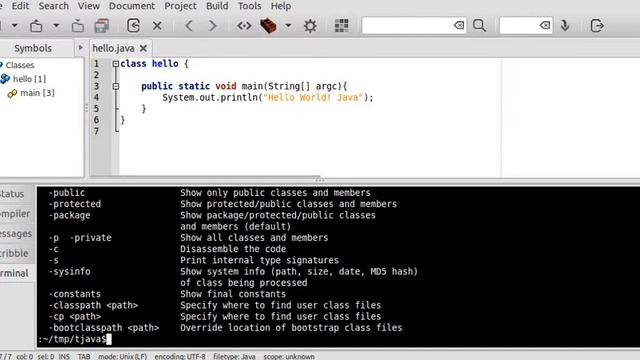Open the Tools menu
The image size is (640, 360).
click(x=249, y=6)
